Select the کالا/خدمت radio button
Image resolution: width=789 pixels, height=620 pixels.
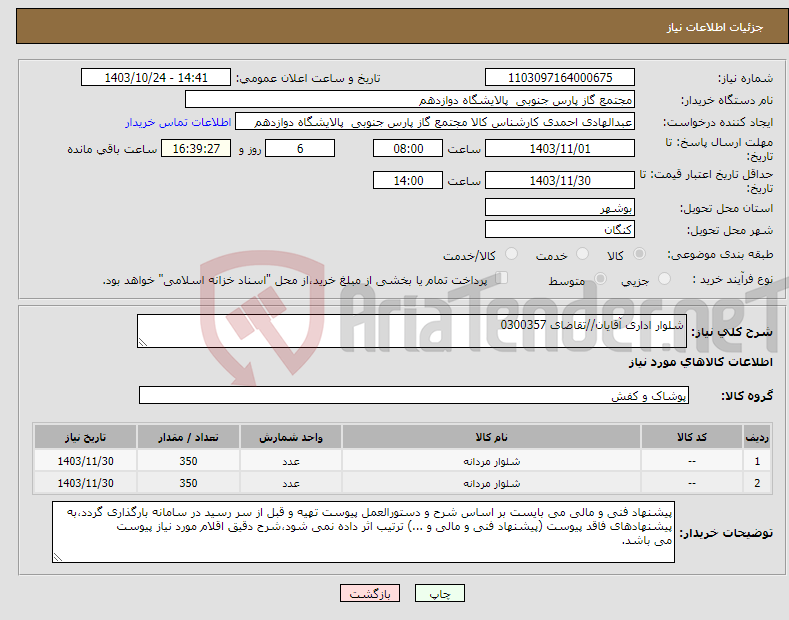point(511,254)
